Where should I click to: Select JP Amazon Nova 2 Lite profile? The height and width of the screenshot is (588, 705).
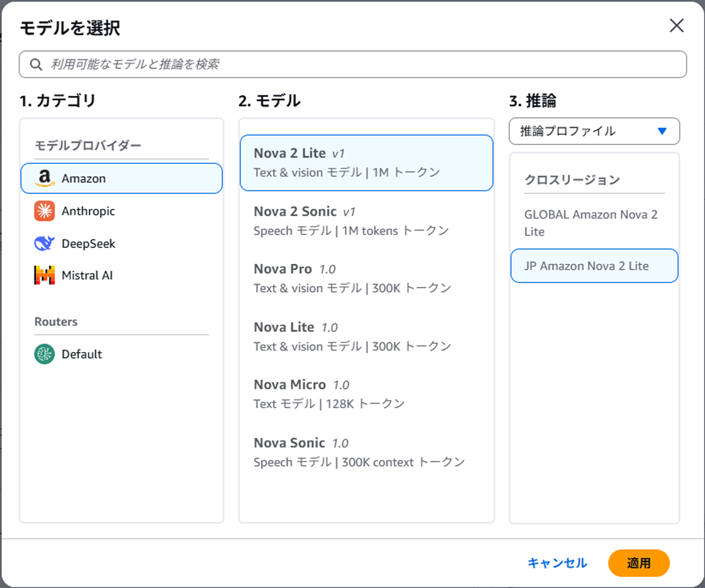pyautogui.click(x=594, y=266)
